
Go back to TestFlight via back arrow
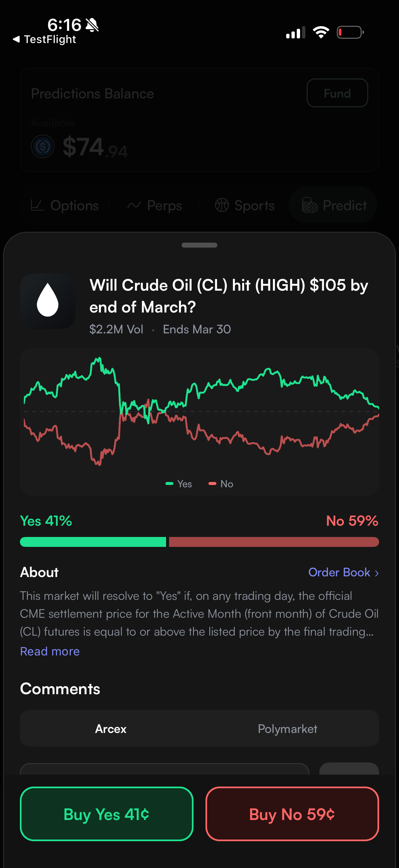pos(16,39)
